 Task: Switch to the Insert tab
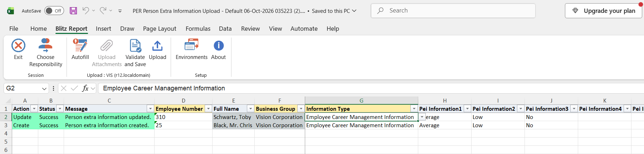pos(103,29)
